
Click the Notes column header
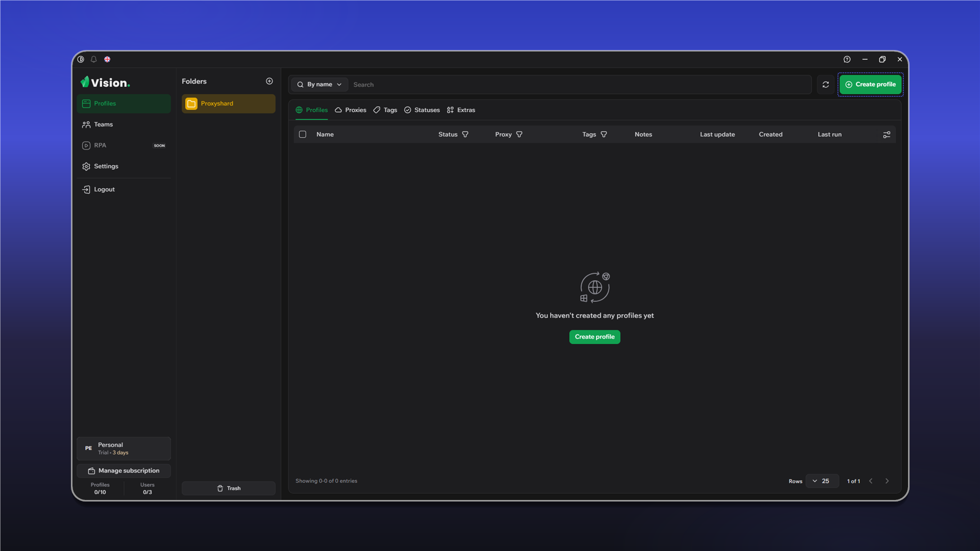click(643, 135)
